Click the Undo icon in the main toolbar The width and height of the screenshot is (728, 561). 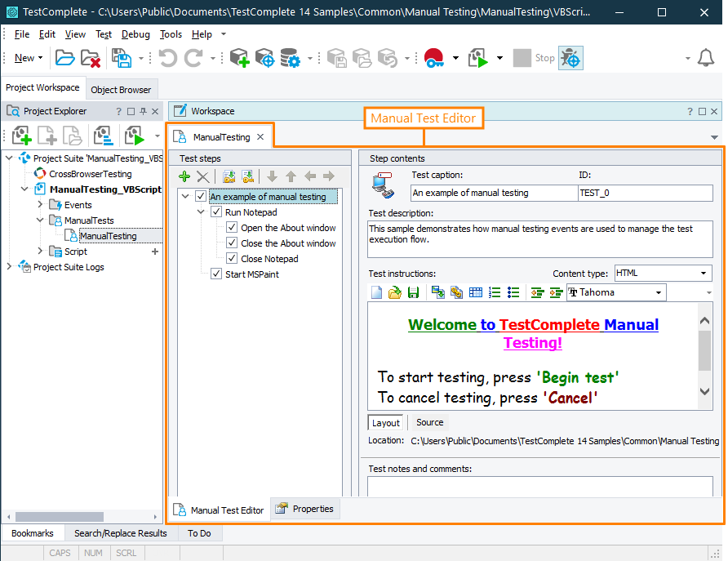click(x=166, y=58)
